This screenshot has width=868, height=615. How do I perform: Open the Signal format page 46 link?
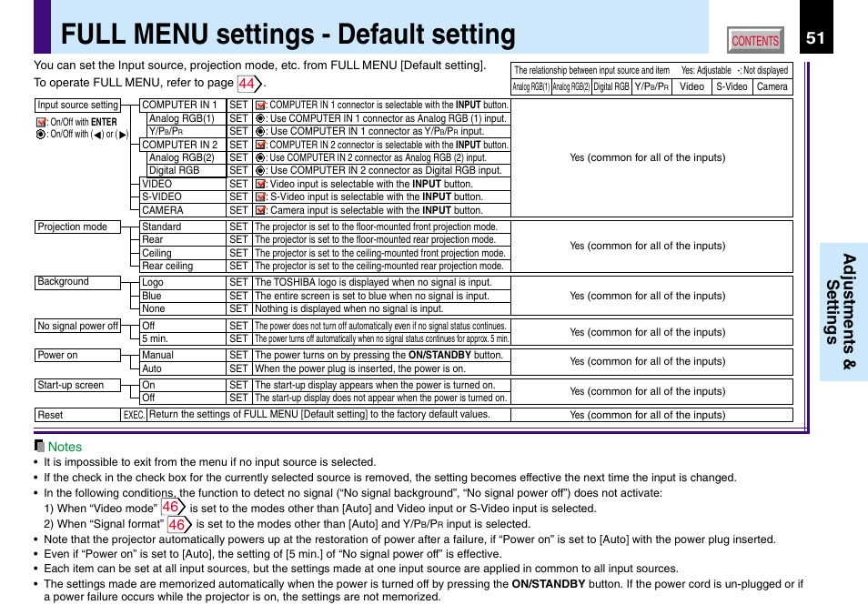click(x=179, y=524)
